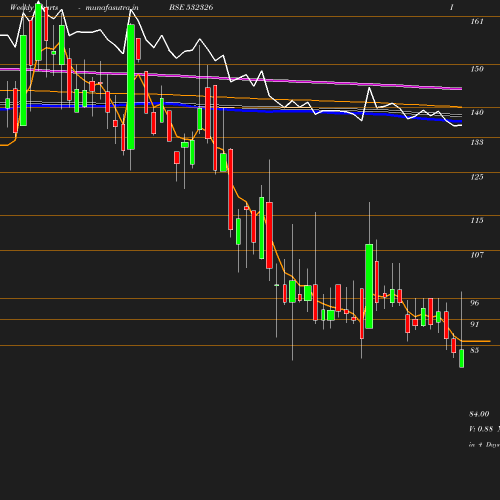Select the 96 price axis label
The height and width of the screenshot is (500, 500).
[x=474, y=303]
